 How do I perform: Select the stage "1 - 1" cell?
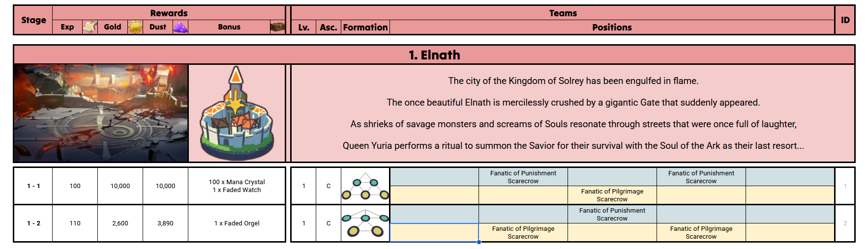pos(33,186)
